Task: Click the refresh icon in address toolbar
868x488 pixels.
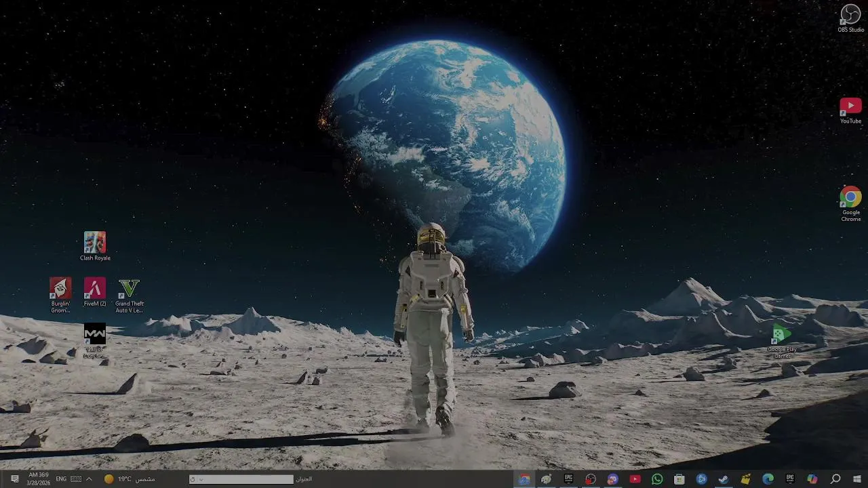Action: 193,479
